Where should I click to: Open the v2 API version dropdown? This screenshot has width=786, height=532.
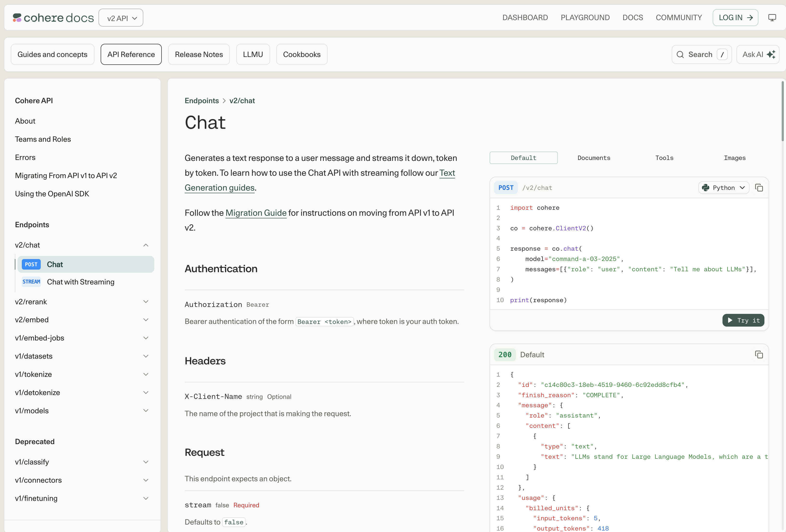[121, 18]
